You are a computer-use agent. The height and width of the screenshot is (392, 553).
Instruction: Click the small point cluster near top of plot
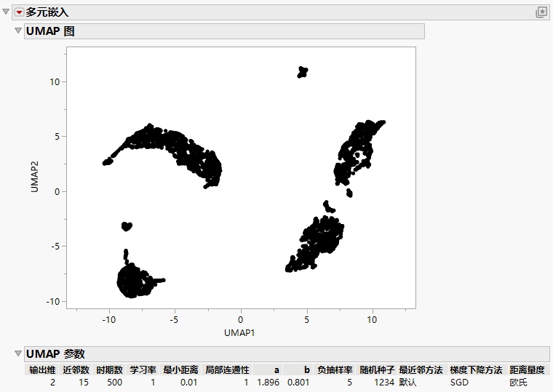(302, 72)
